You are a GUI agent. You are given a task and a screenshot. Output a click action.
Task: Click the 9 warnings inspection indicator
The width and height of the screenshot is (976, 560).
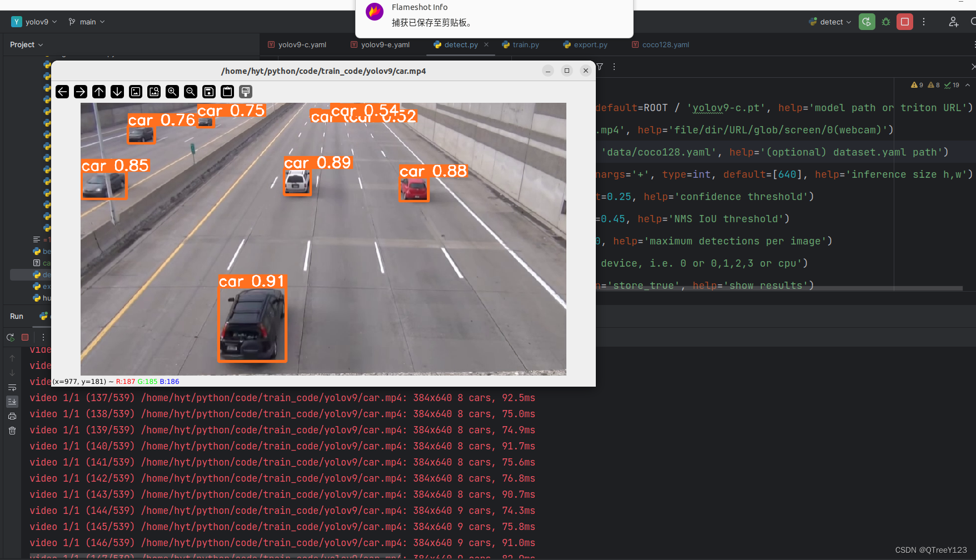click(917, 85)
